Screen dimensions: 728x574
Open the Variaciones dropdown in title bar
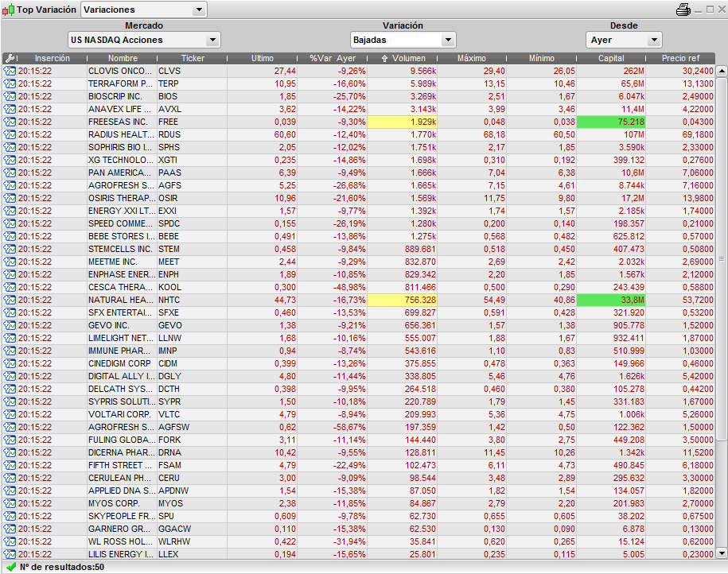pyautogui.click(x=144, y=10)
